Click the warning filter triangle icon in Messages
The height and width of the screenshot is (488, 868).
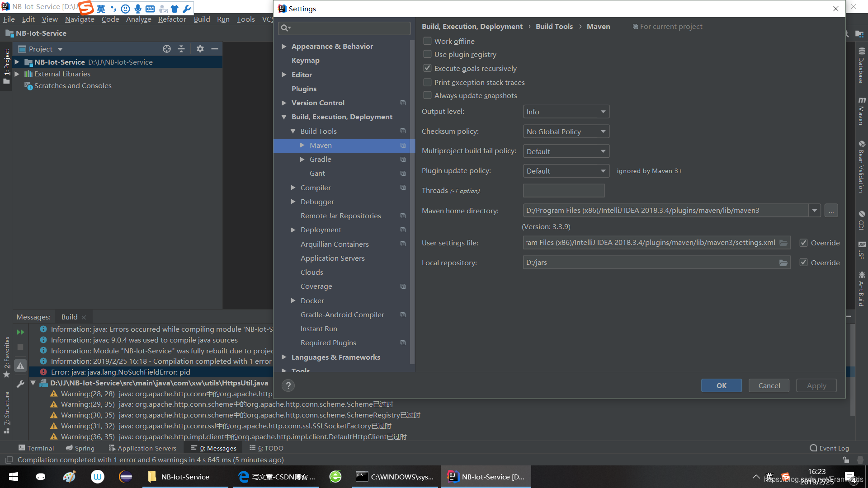(20, 366)
